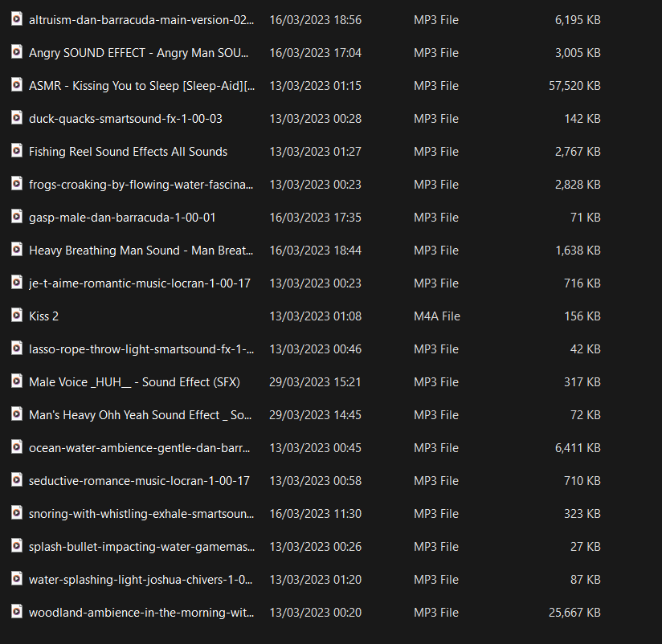Screen dimensions: 662x644
Task: Click the media icon beside duck-quacks-smartsound file
Action: 16,118
